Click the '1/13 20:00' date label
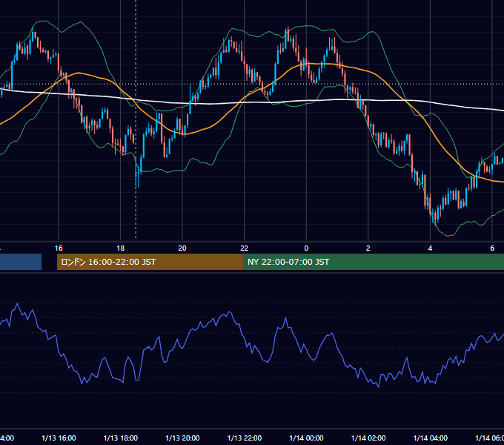Screen dimensions: 504x445 coord(182,438)
